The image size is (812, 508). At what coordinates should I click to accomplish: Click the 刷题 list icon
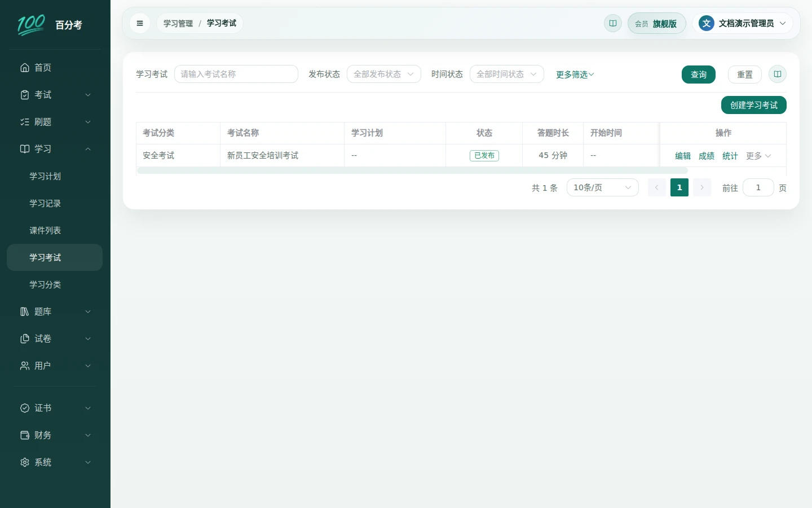click(25, 122)
